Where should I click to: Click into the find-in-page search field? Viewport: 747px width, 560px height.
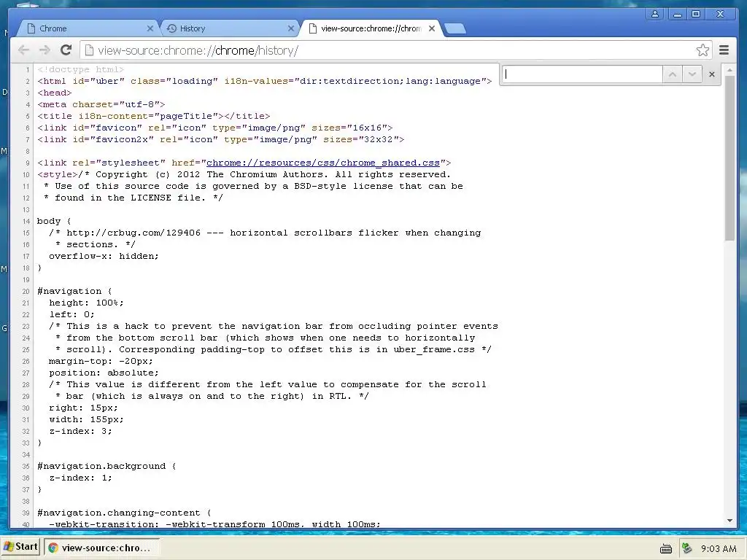point(582,74)
